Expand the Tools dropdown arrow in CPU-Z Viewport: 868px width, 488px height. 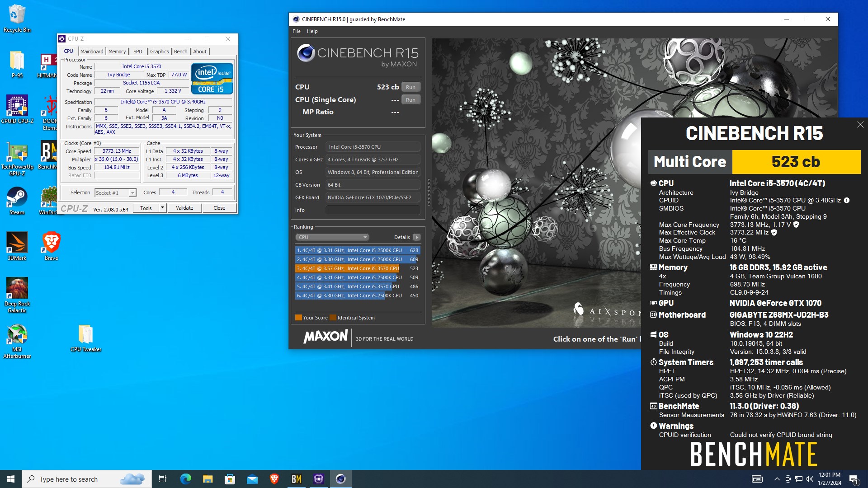pos(162,208)
